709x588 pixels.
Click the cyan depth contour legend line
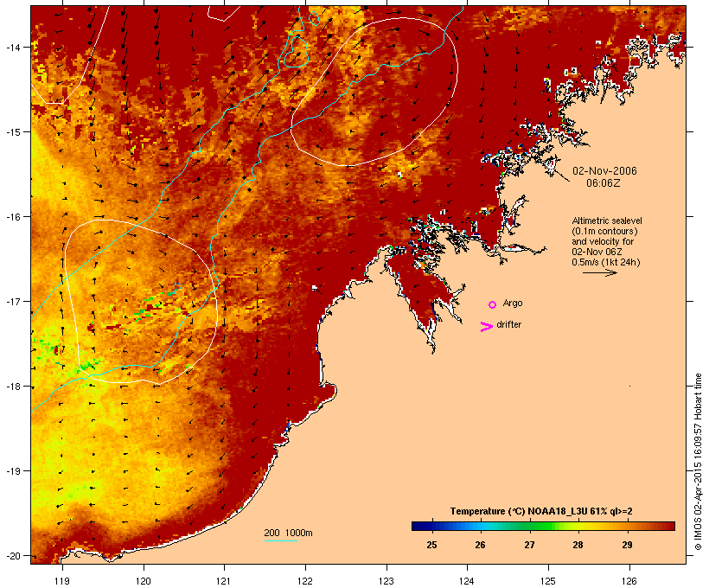click(281, 540)
